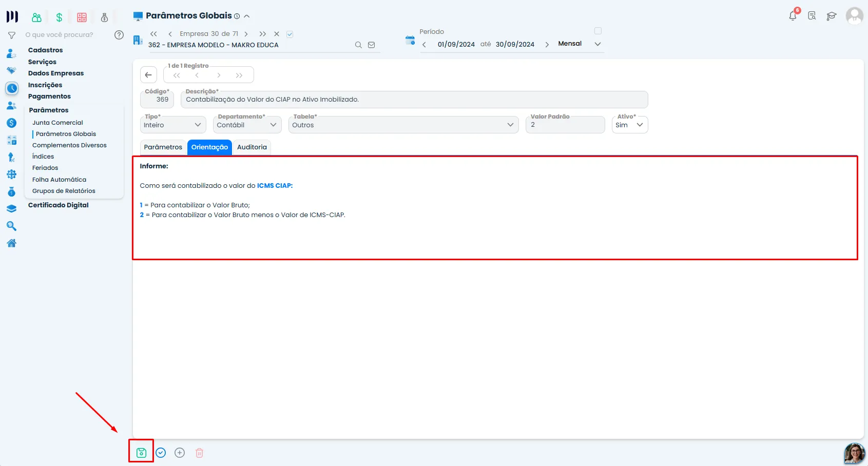Click the green save icon in bottom toolbar

pyautogui.click(x=141, y=453)
